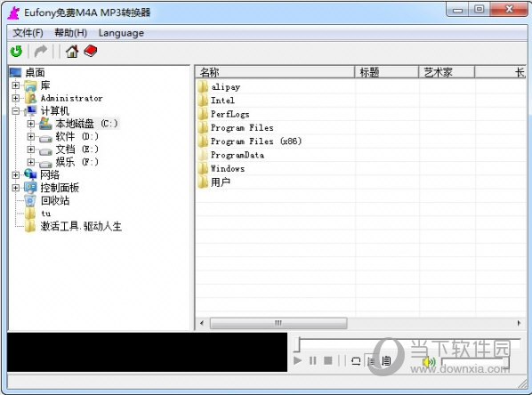
Task: Click the black video preview area
Action: [x=148, y=352]
